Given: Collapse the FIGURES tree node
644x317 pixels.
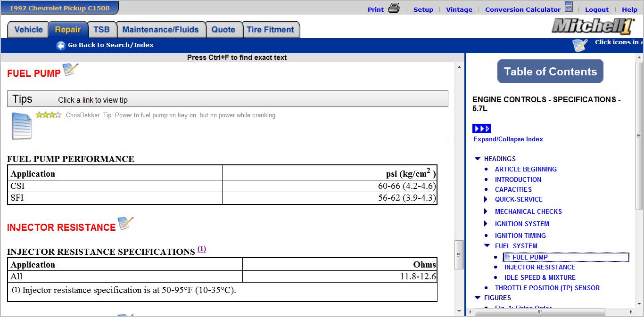Looking at the screenshot, I should [478, 298].
